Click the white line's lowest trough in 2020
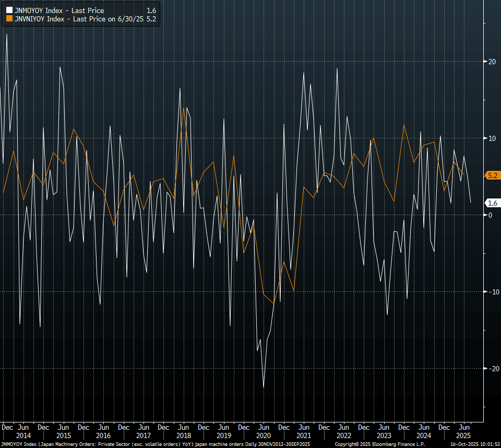The image size is (501, 448). (x=264, y=387)
